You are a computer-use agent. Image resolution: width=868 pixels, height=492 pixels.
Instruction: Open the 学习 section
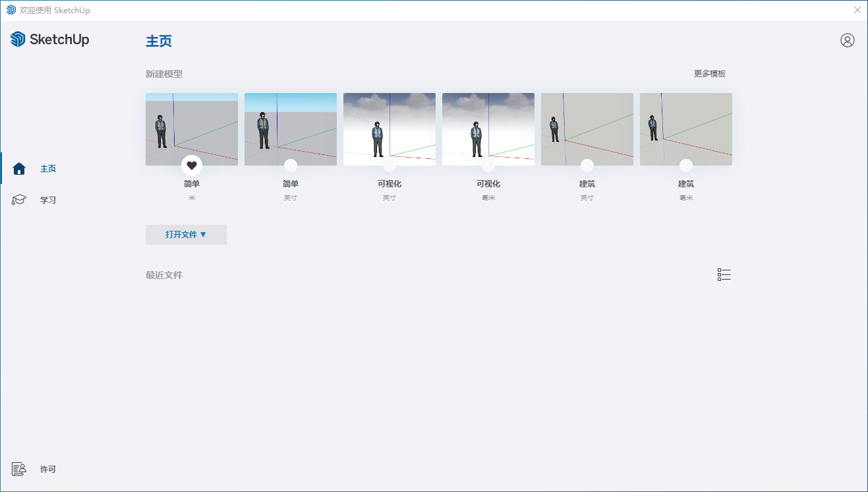pos(48,200)
